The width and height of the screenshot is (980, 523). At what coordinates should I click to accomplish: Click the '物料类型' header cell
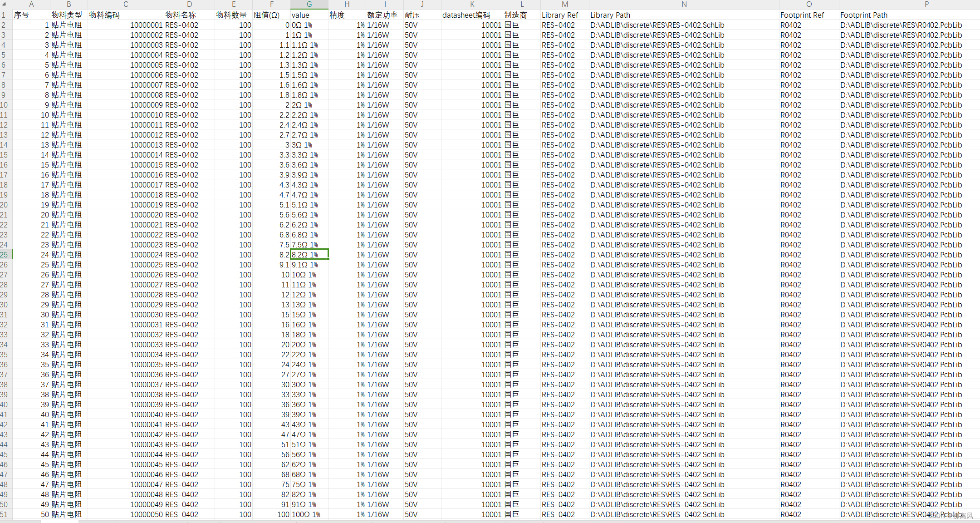tap(67, 15)
